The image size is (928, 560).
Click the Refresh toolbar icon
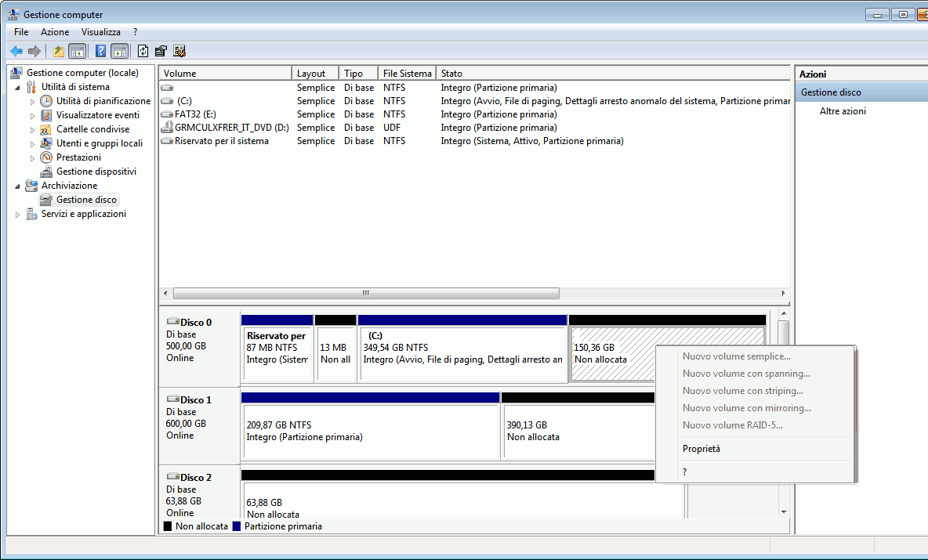(143, 52)
